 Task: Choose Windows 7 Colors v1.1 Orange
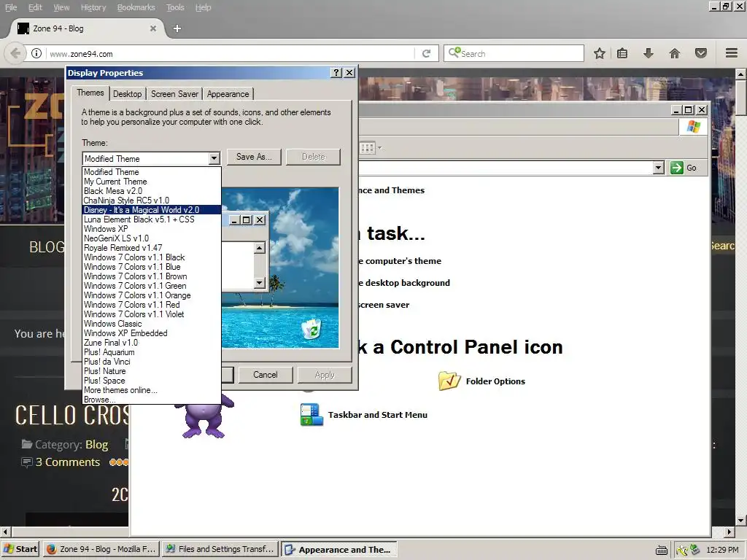pyautogui.click(x=152, y=295)
